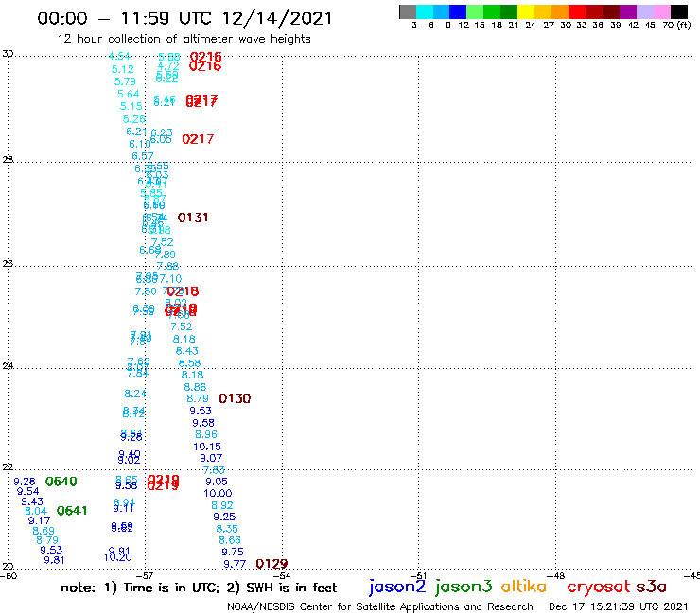The height and width of the screenshot is (615, 700).
Task: Click the 8.86 wave height value
Action: click(x=195, y=387)
